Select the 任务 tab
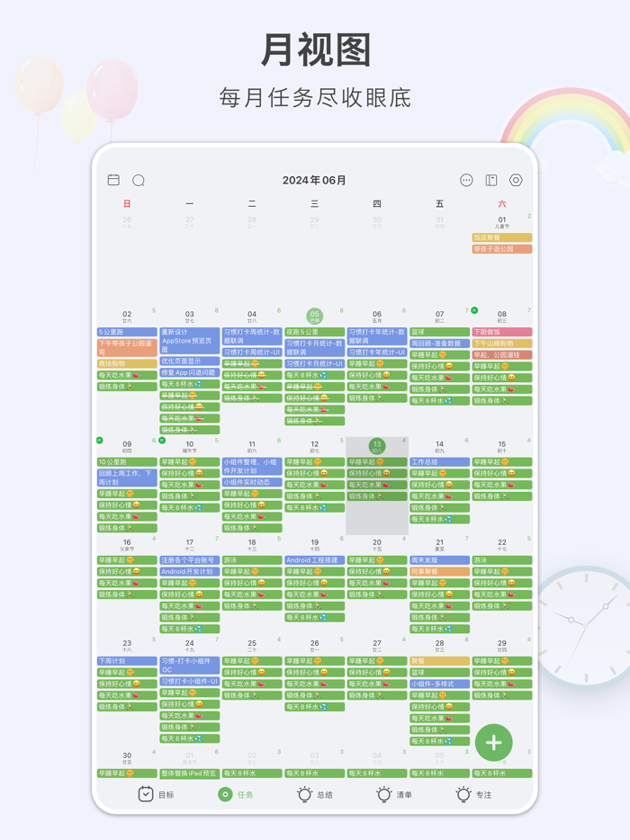Image resolution: width=630 pixels, height=840 pixels. click(x=236, y=794)
